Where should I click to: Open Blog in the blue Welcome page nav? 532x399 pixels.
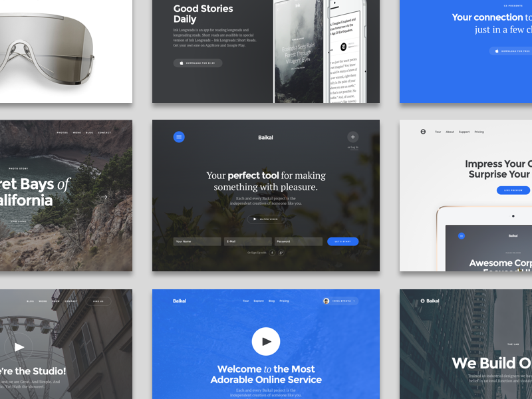point(271,301)
